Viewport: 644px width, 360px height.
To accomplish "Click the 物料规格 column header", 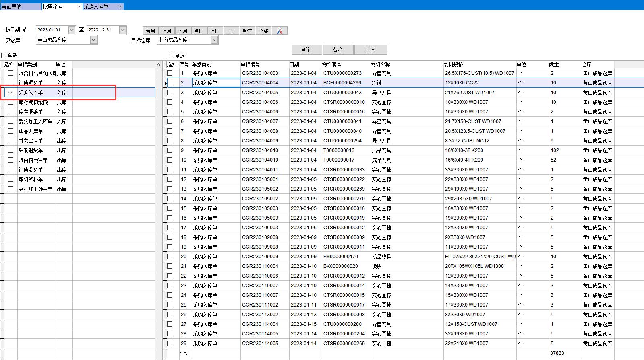I will (453, 64).
